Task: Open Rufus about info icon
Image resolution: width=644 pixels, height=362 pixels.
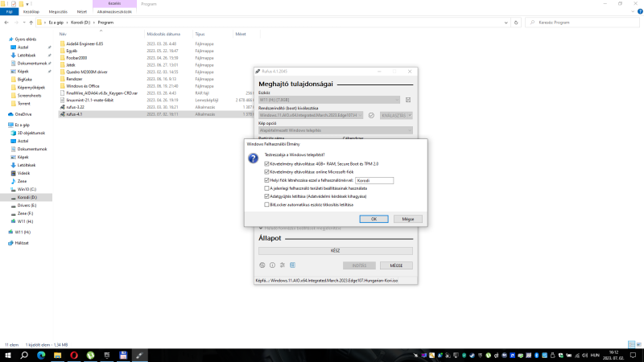Action: coord(272,265)
